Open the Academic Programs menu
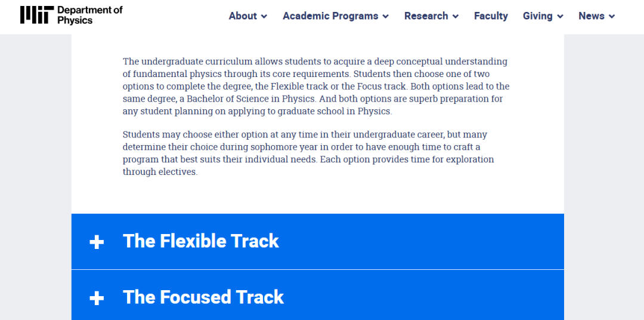Viewport: 644px width, 320px height. coord(330,16)
